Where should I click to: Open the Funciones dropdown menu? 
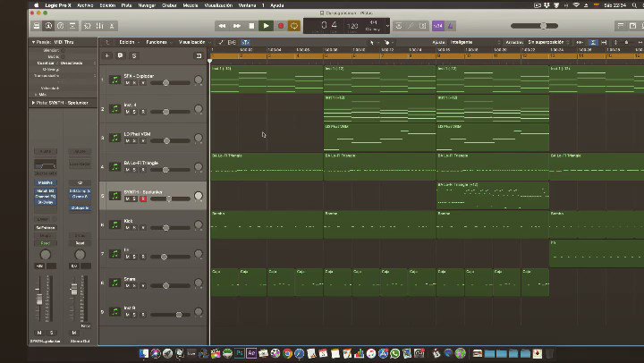[x=158, y=42]
